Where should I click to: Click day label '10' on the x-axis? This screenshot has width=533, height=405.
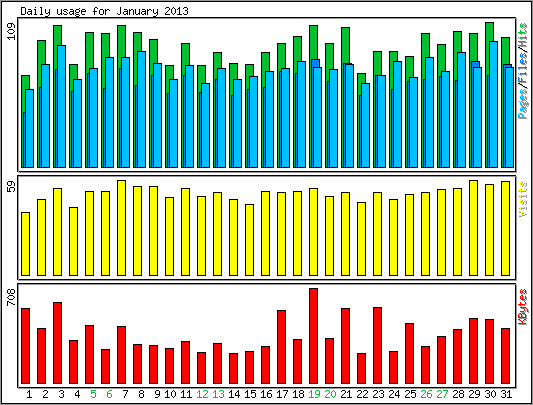(170, 394)
